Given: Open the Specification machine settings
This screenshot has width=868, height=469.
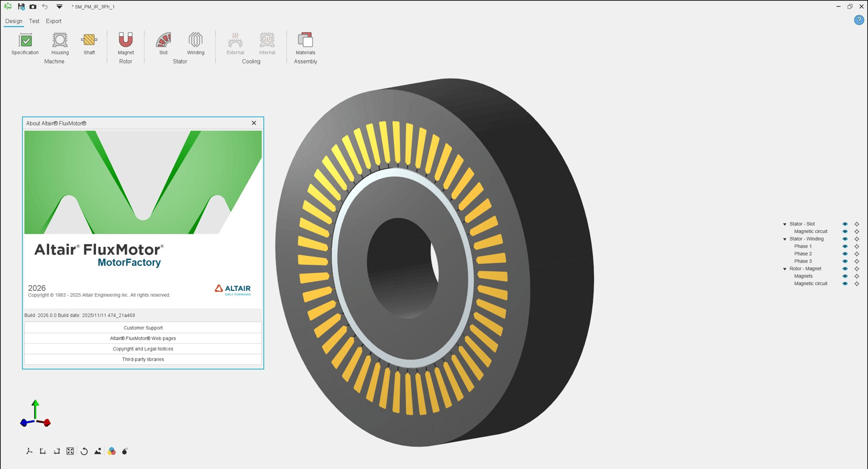Looking at the screenshot, I should 25,44.
